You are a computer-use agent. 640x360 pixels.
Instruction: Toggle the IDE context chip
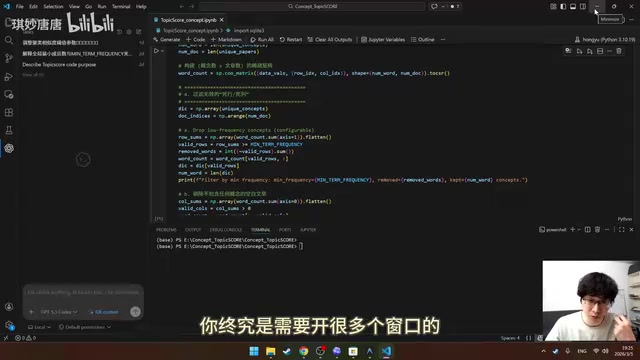[x=104, y=312]
